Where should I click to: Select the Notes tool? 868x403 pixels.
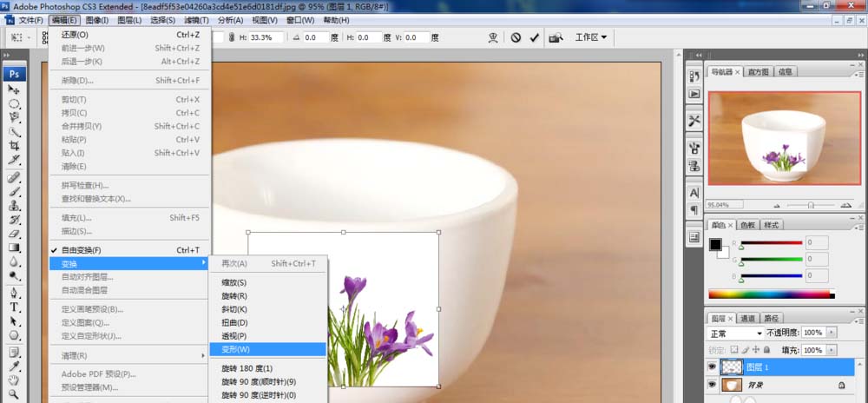[x=14, y=353]
